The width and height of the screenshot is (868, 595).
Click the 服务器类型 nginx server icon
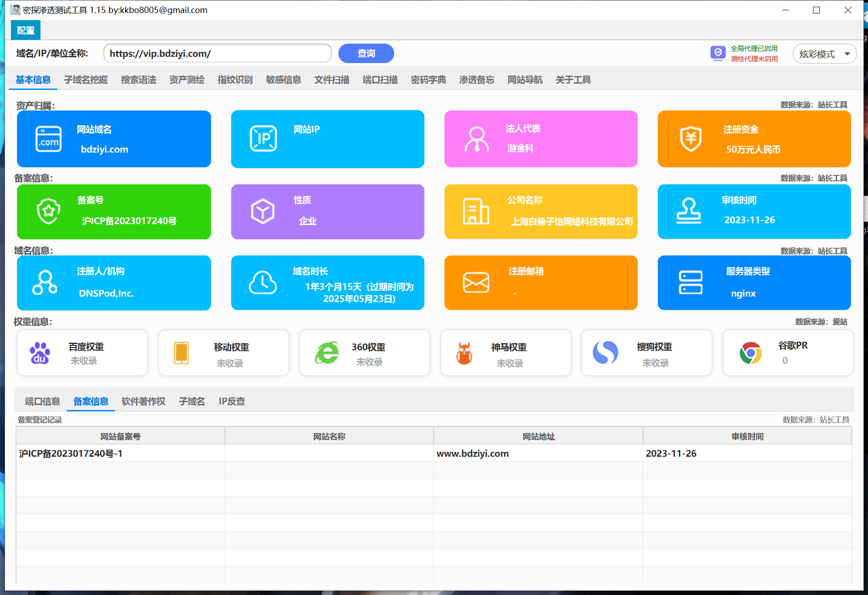pyautogui.click(x=690, y=283)
